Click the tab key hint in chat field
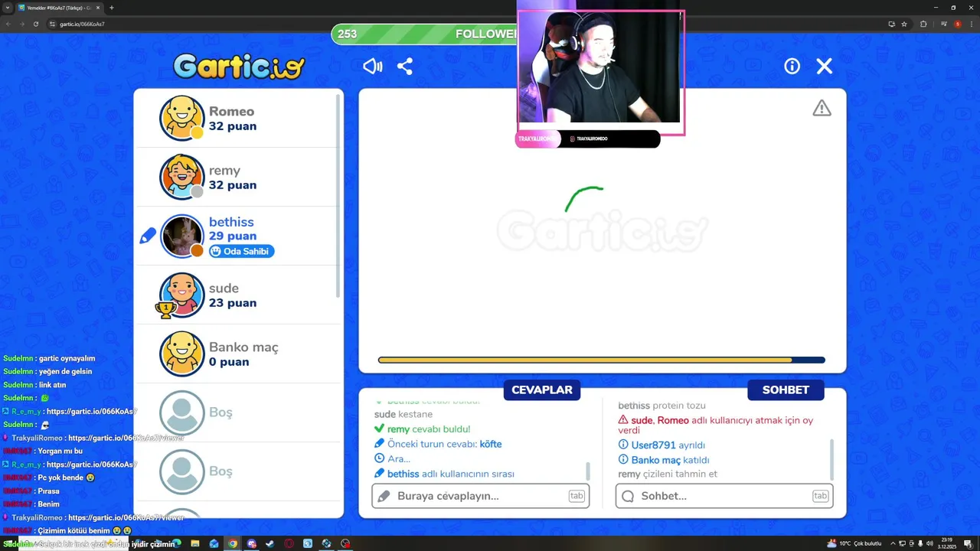Viewport: 980px width, 551px height. (820, 496)
